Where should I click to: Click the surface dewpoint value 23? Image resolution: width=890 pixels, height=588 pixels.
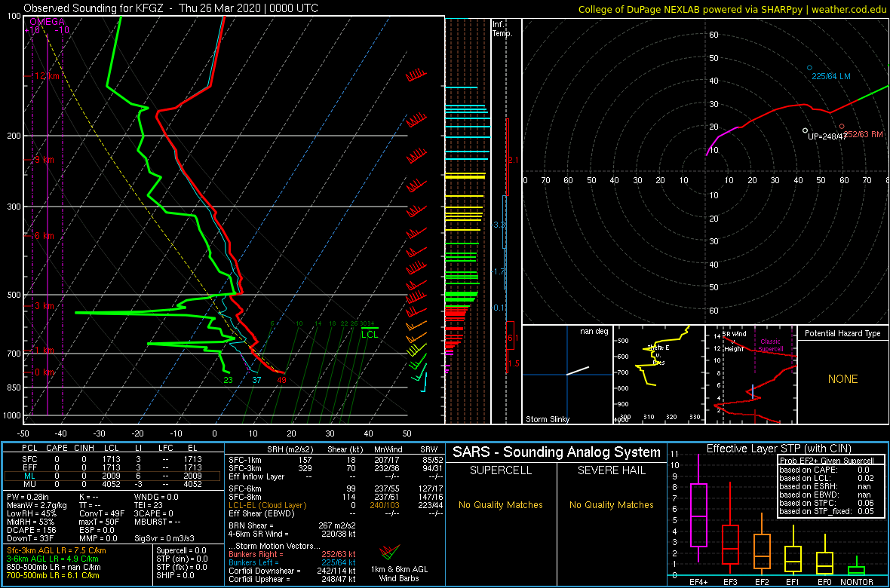point(229,380)
